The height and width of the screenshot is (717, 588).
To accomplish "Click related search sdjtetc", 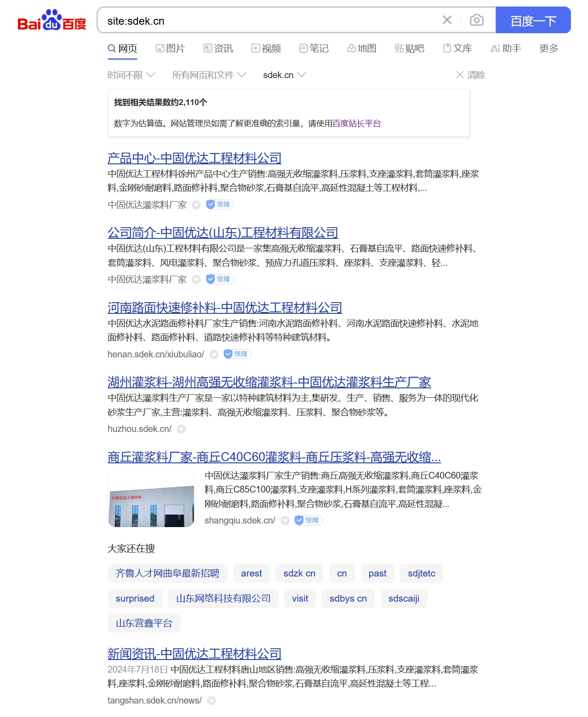I will tap(422, 573).
